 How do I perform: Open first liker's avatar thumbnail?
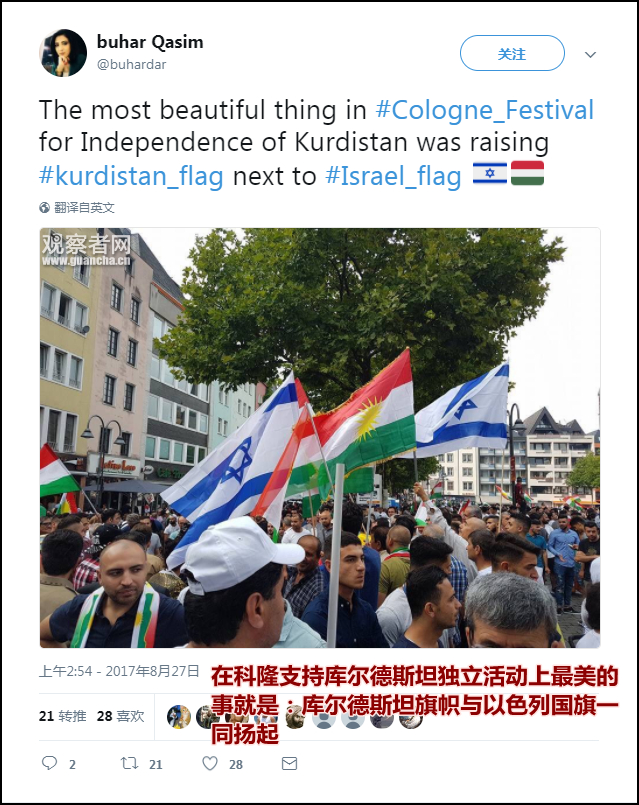[179, 717]
